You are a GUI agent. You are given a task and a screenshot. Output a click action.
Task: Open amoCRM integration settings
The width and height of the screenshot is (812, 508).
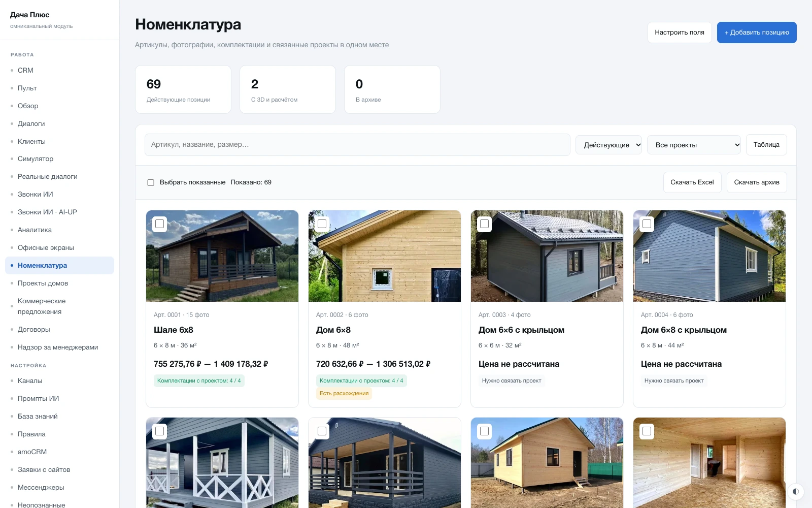click(x=59, y=452)
